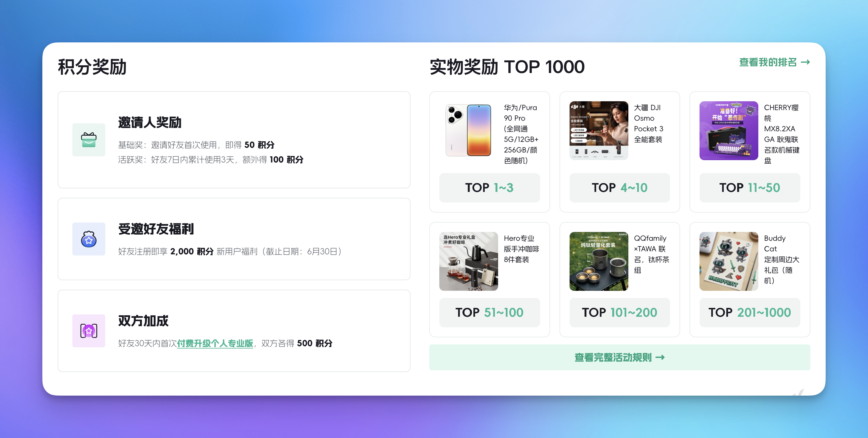Select the TOP 51~100 badge
Screen dimensions: 868x438
pyautogui.click(x=489, y=313)
